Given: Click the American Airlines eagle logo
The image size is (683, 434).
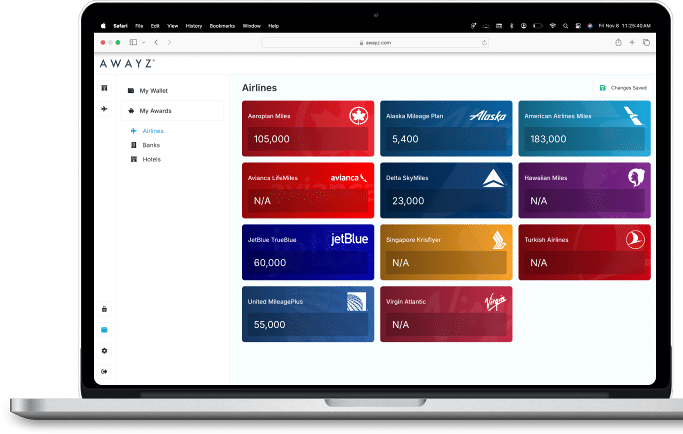Looking at the screenshot, I should [x=633, y=116].
